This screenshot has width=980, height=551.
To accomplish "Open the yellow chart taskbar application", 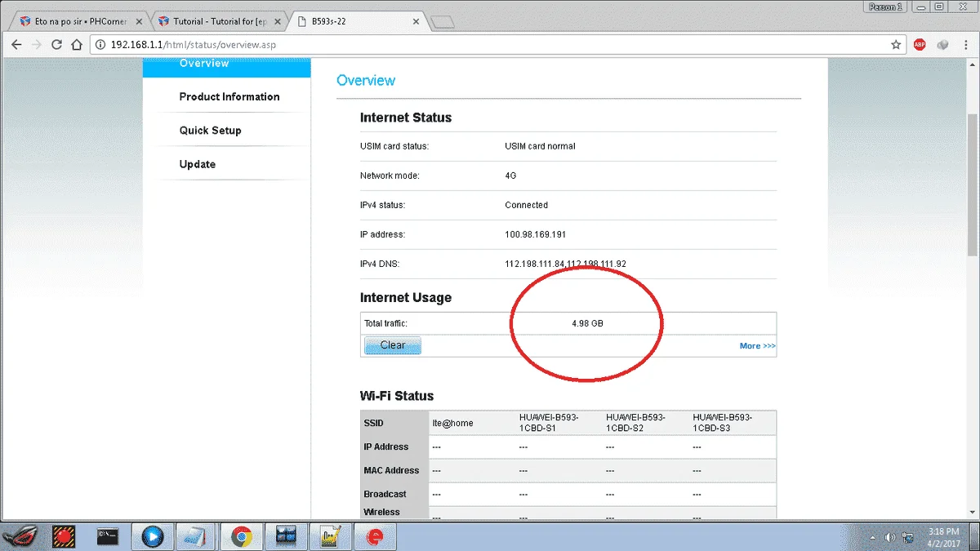I will 330,536.
